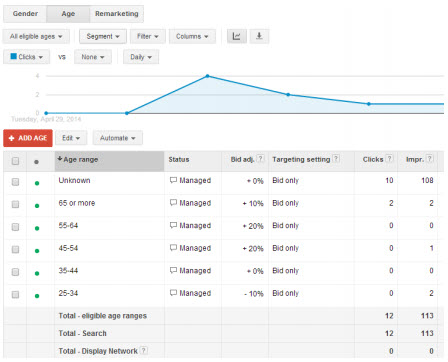Open Managed speech bubble in Unknown row

tap(173, 180)
